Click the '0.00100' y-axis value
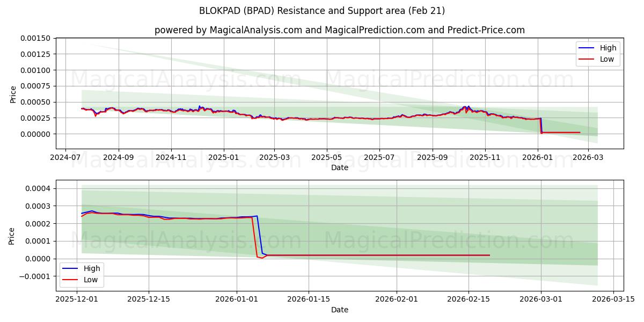Viewport: 644px width, 322px height. [x=36, y=70]
